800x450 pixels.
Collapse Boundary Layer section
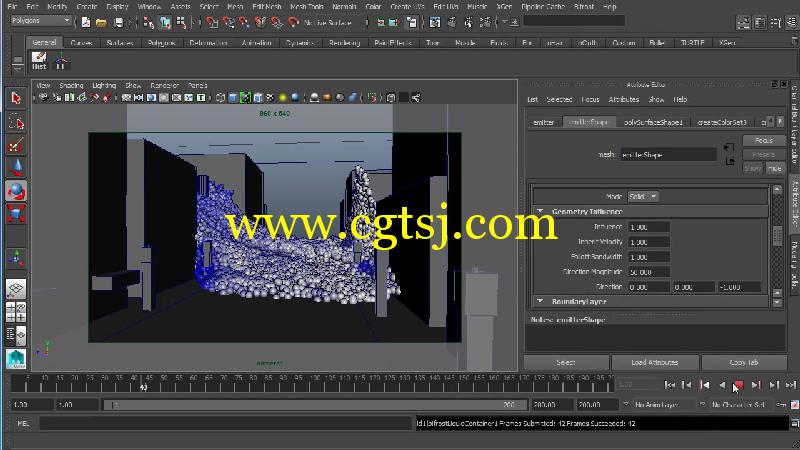540,301
